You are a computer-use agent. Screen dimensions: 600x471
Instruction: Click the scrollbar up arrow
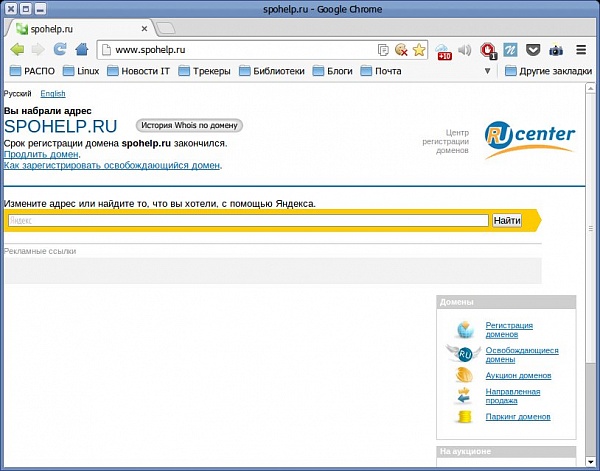(x=591, y=88)
